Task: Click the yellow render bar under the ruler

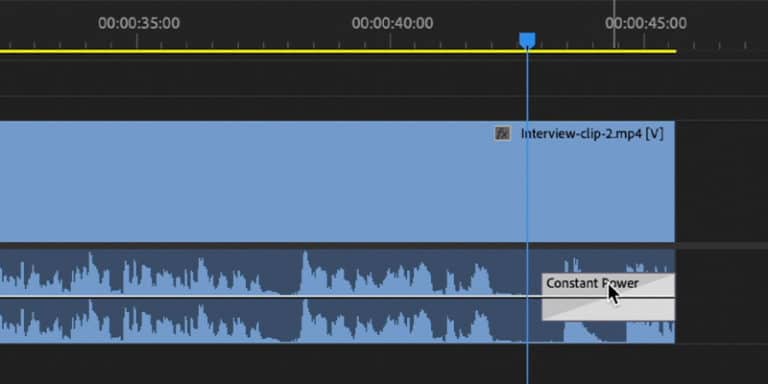Action: 338,51
